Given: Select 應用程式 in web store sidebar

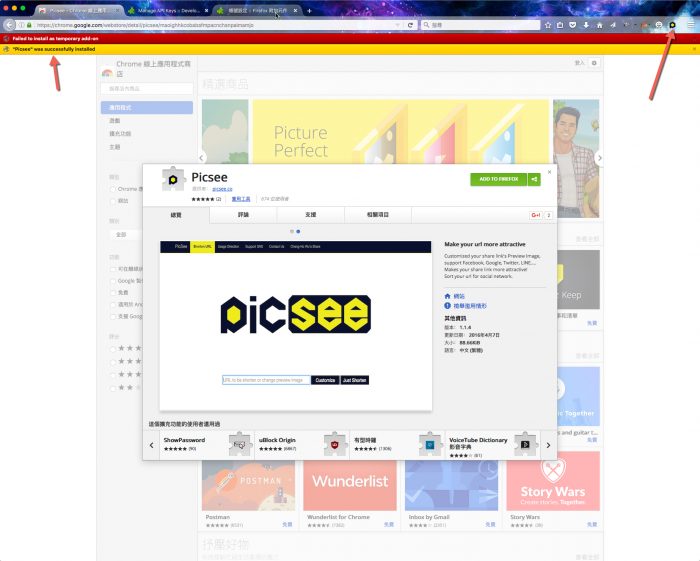Looking at the screenshot, I should click(x=147, y=108).
